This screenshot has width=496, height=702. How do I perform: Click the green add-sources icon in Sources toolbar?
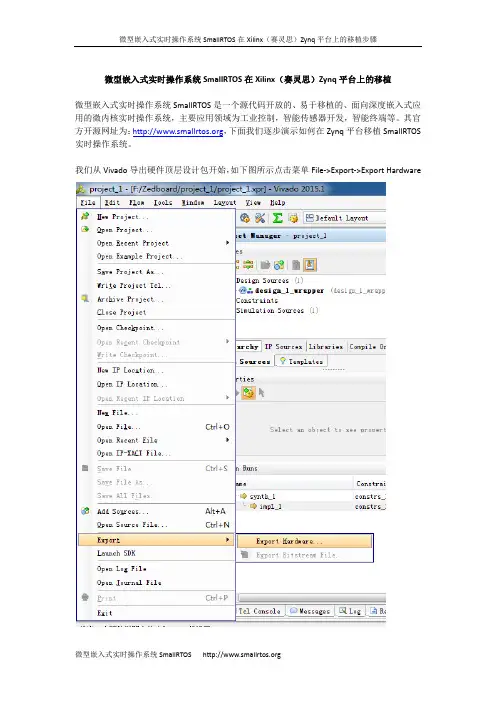[279, 265]
